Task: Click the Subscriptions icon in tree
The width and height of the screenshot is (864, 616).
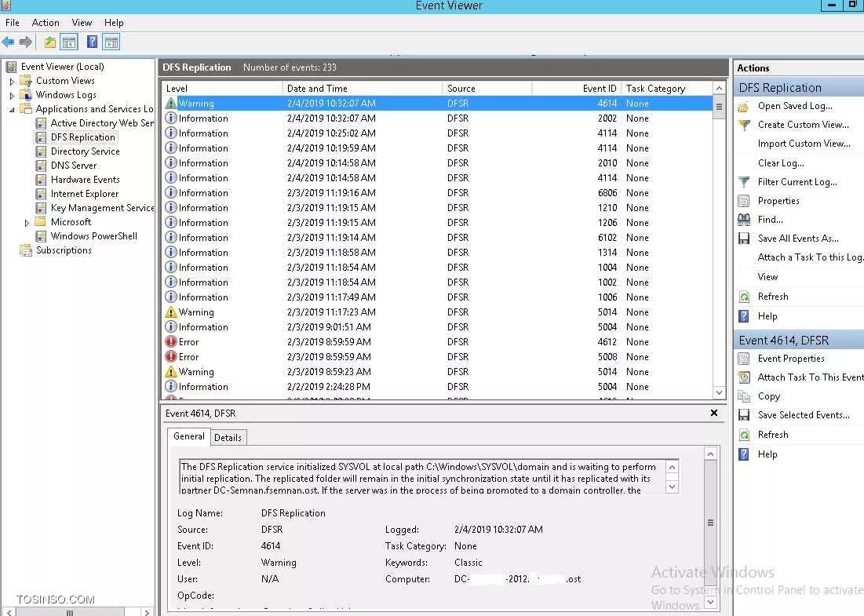Action: tap(25, 250)
